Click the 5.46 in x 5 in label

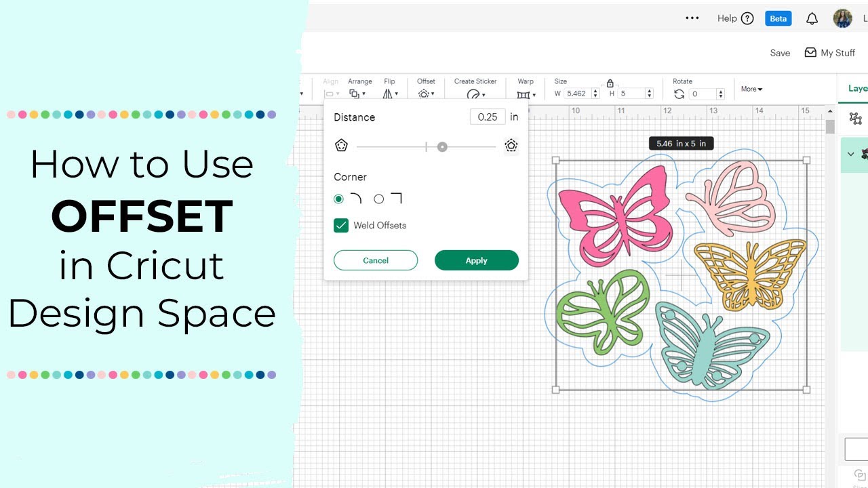tap(682, 143)
